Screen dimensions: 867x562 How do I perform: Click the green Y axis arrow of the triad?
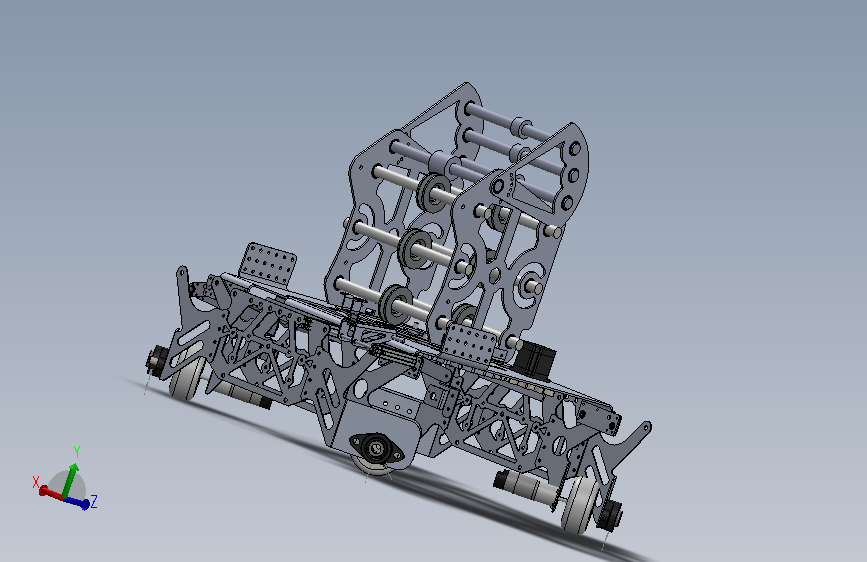tap(69, 481)
